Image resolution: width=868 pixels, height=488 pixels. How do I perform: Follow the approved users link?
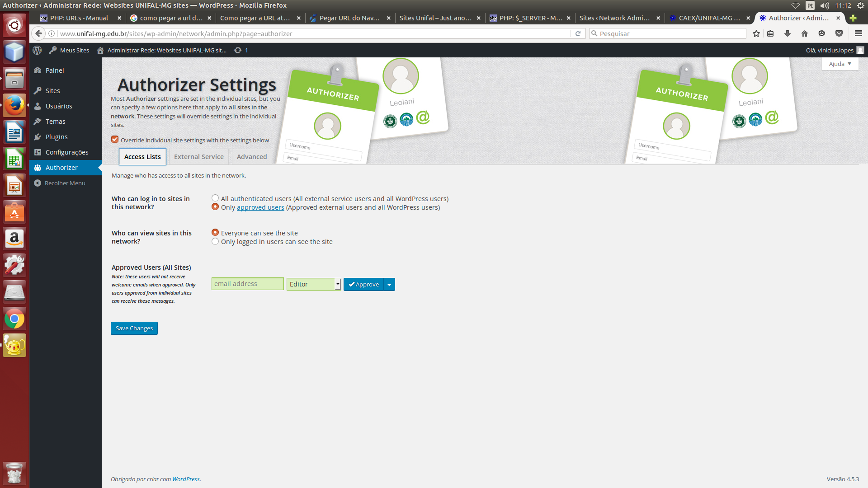[x=260, y=207]
